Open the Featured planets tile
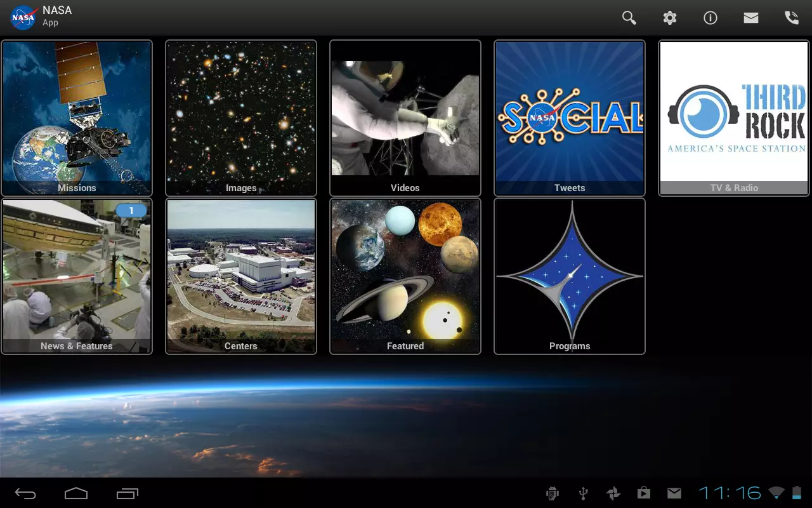Image resolution: width=812 pixels, height=508 pixels. [x=405, y=276]
